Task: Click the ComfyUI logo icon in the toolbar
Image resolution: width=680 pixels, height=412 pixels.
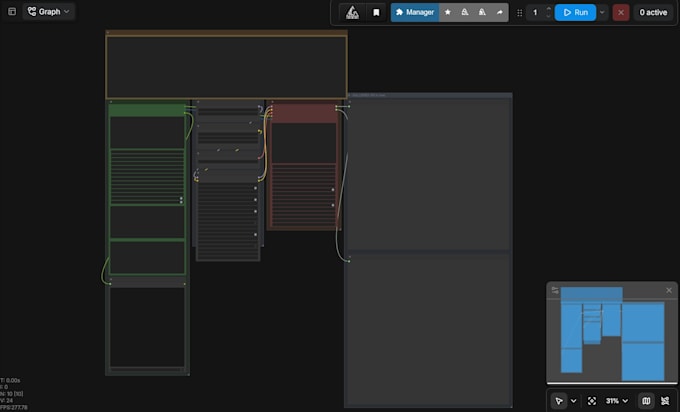Action: [352, 13]
